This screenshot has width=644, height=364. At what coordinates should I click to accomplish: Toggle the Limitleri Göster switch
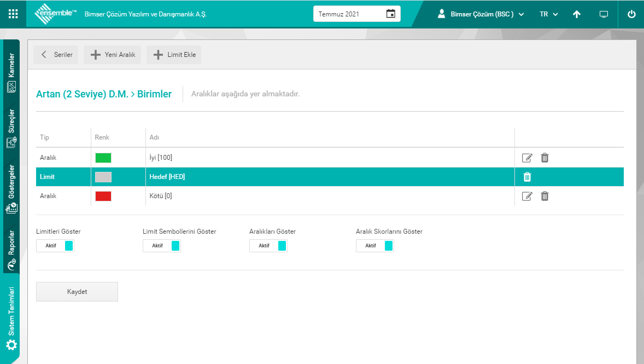coord(55,246)
